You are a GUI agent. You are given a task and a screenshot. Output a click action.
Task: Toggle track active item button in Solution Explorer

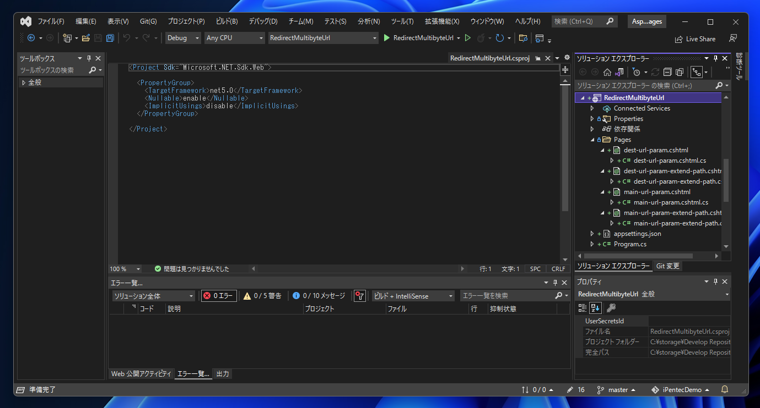(697, 72)
